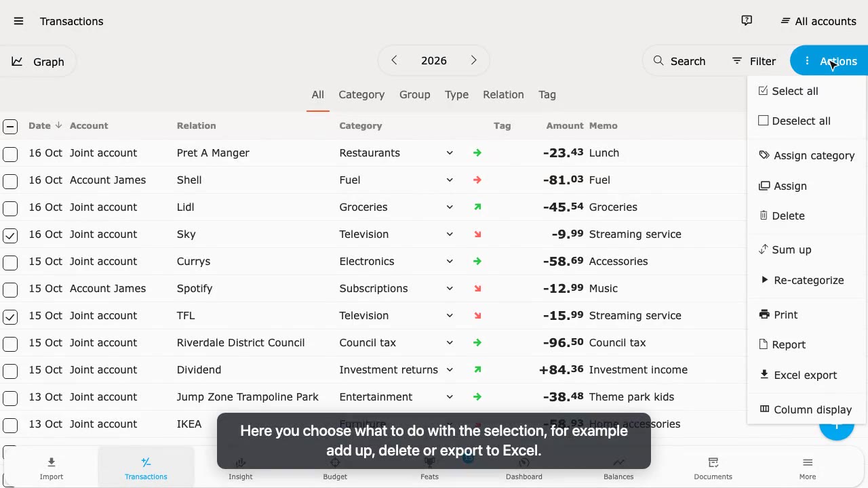Toggle the header select-all checkbox
This screenshot has width=868, height=488.
pyautogui.click(x=10, y=126)
